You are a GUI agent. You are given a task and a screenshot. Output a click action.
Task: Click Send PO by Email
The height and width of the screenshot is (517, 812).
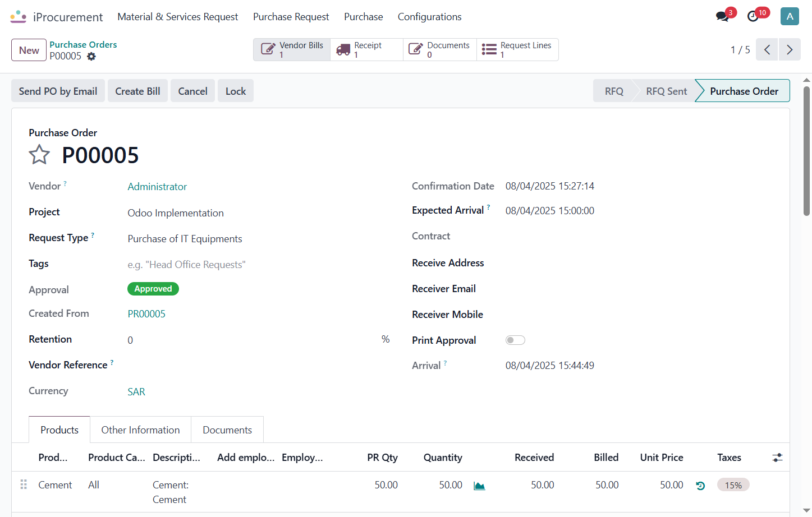coord(58,91)
